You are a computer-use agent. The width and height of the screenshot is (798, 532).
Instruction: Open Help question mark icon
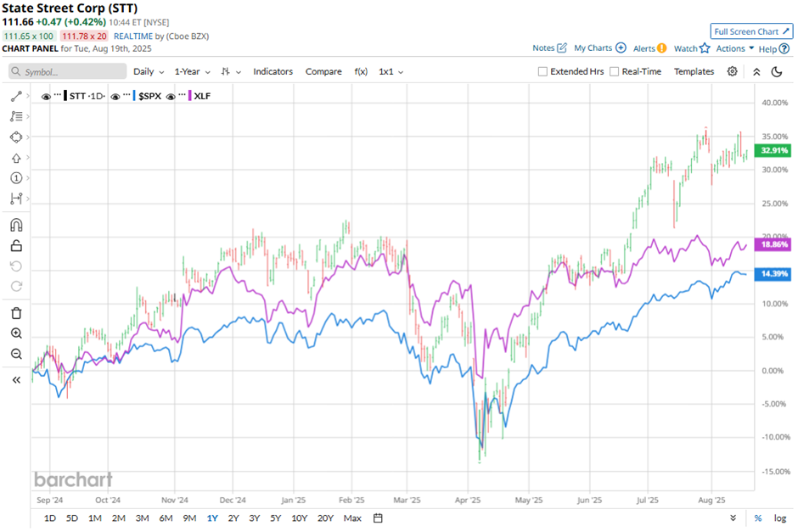tap(784, 49)
